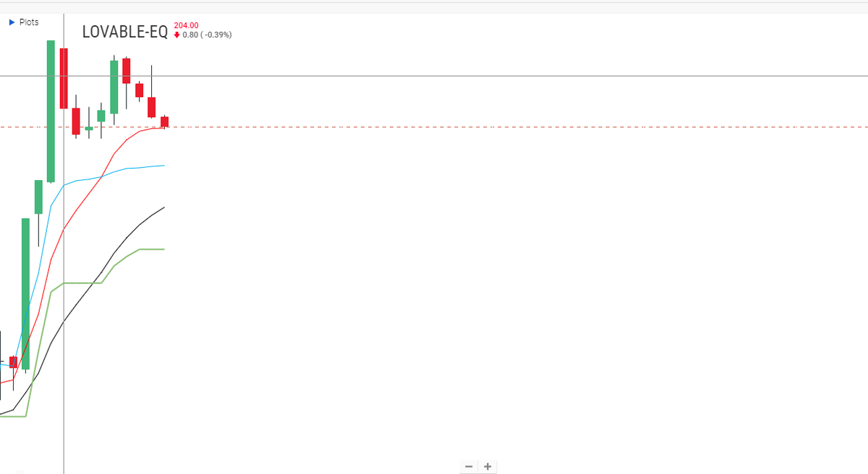868x474 pixels.
Task: Select the last price 204.00
Action: click(x=187, y=25)
